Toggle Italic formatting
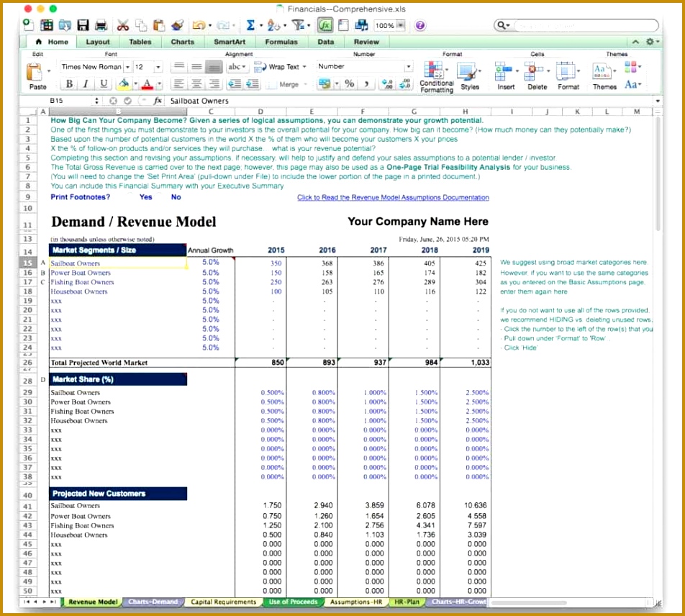685x616 pixels. (x=86, y=83)
